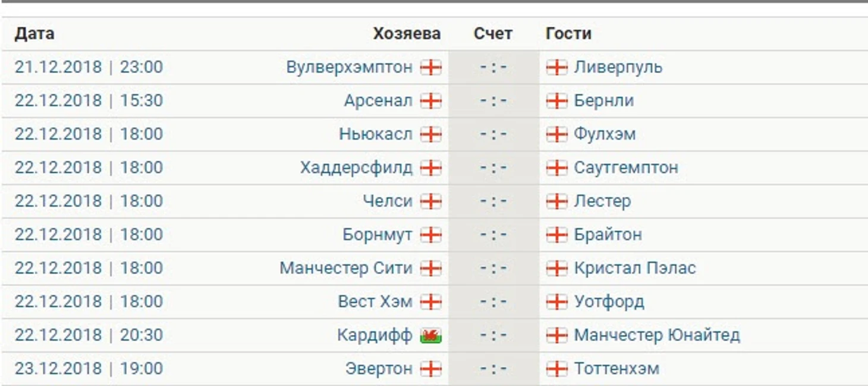Select the Хаддерсфилд team name
868x386 pixels.
point(356,168)
